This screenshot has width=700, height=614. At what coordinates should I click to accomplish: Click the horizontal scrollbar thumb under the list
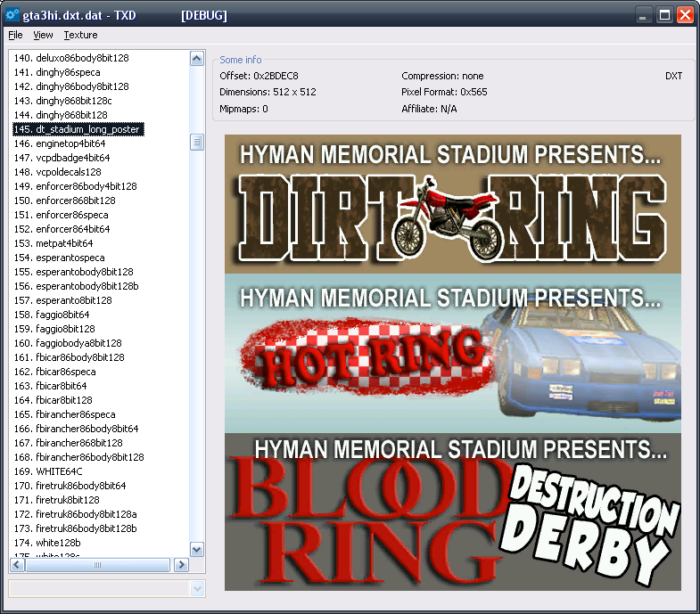click(98, 565)
